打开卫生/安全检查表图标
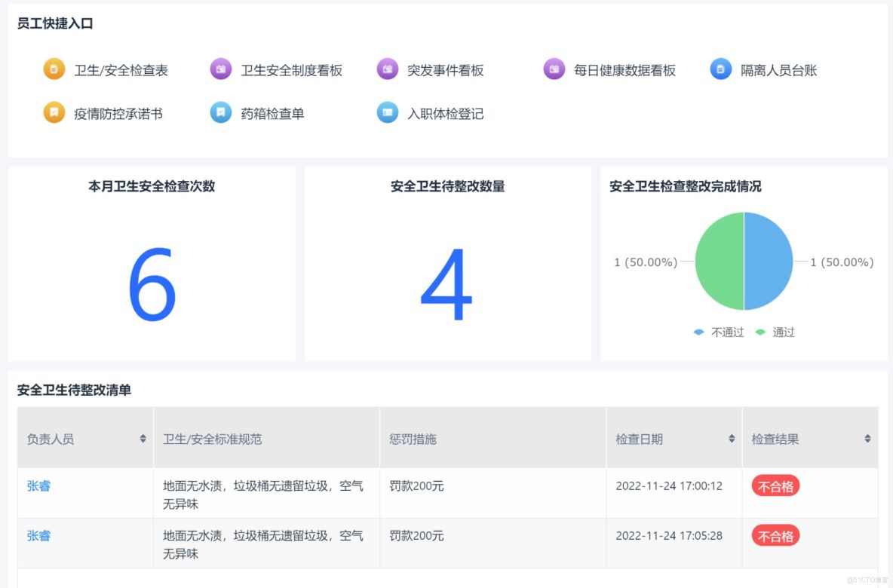The width and height of the screenshot is (893, 588). pyautogui.click(x=53, y=69)
